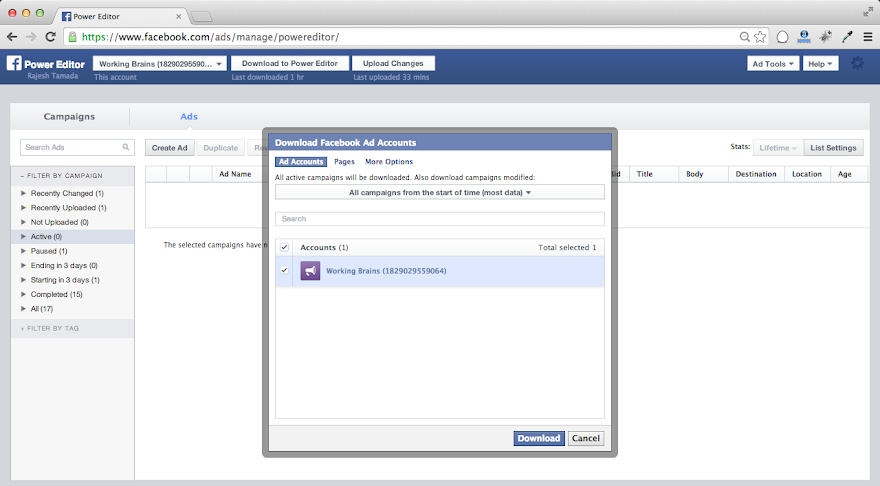
Task: Expand the Paused (1) filter
Action: (23, 251)
